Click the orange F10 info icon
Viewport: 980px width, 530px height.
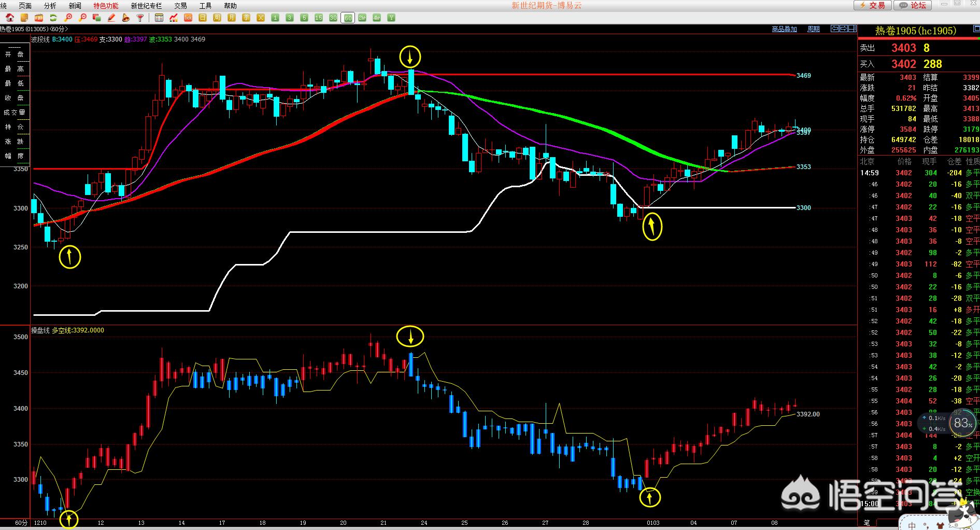pos(39,18)
